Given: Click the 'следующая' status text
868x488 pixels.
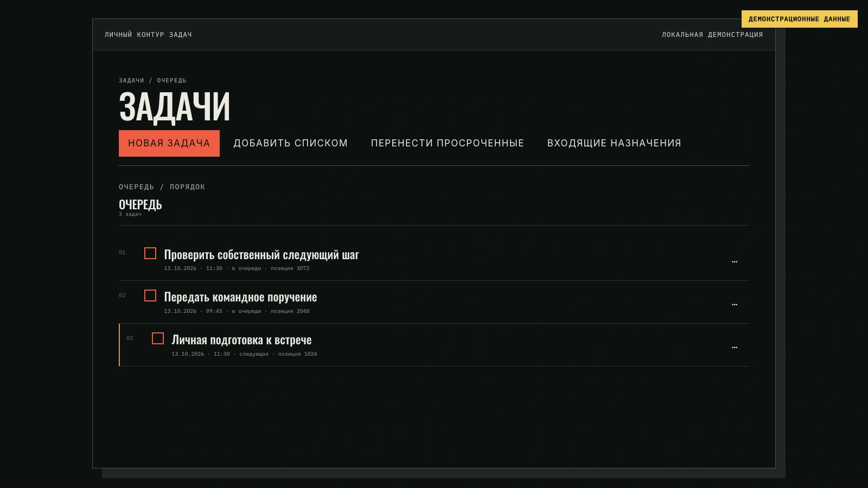Looking at the screenshot, I should pyautogui.click(x=254, y=354).
